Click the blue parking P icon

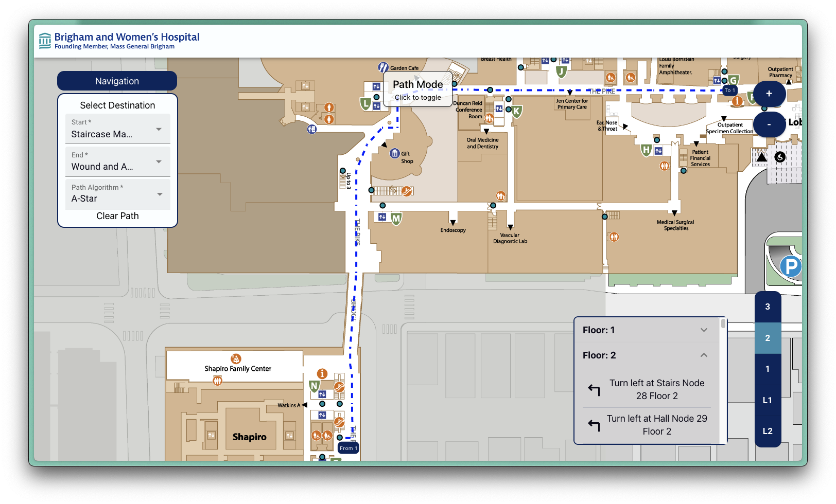(790, 266)
